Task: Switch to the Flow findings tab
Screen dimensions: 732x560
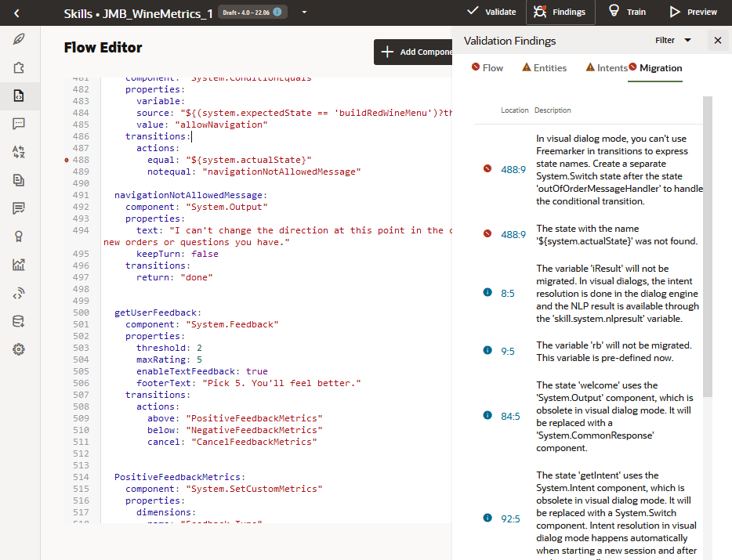Action: pos(487,68)
